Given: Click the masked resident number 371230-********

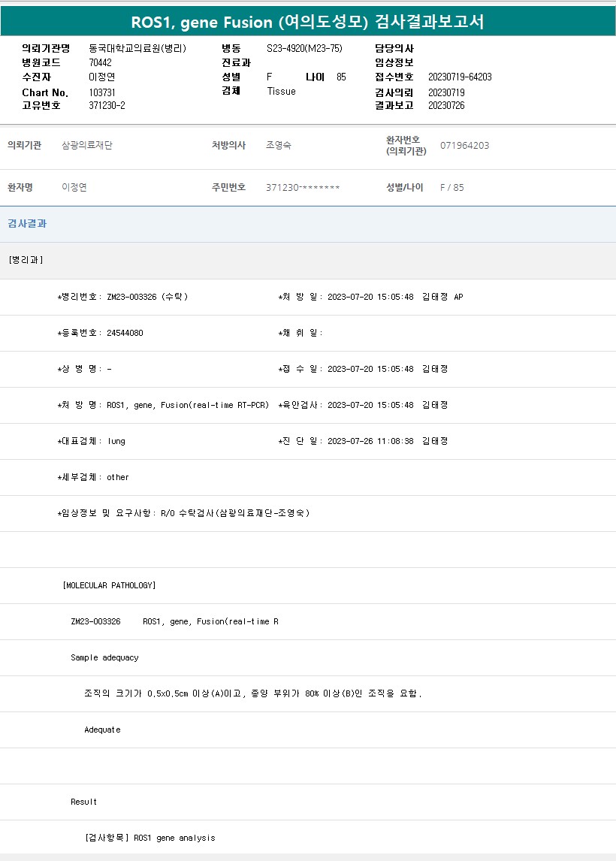Looking at the screenshot, I should point(303,187).
